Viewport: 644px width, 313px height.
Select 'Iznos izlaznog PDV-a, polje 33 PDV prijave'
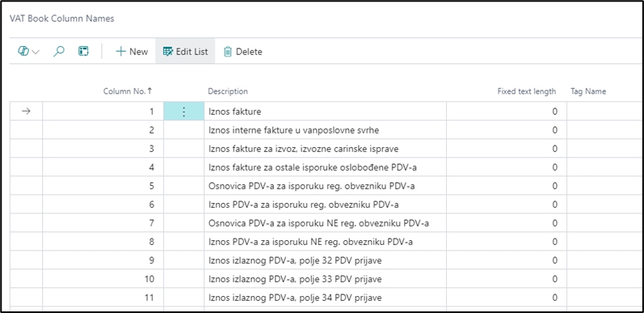(x=295, y=279)
